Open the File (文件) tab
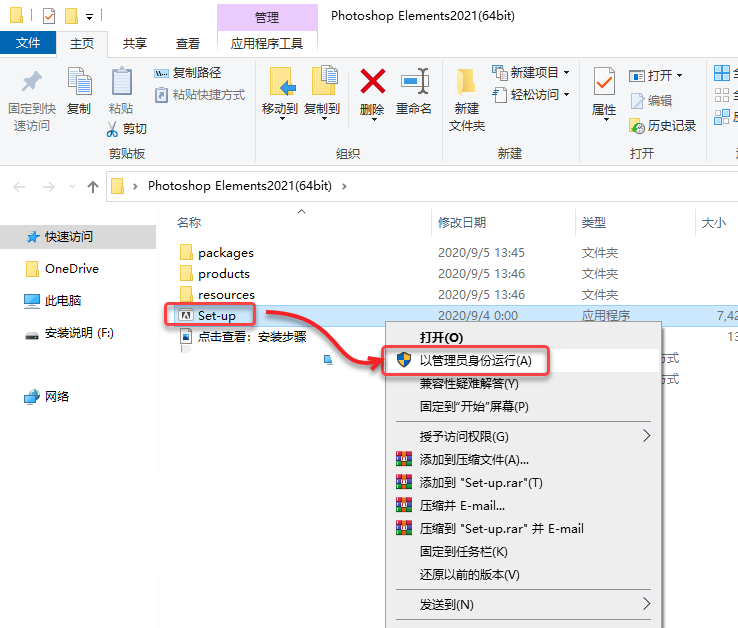The image size is (738, 628). point(28,43)
